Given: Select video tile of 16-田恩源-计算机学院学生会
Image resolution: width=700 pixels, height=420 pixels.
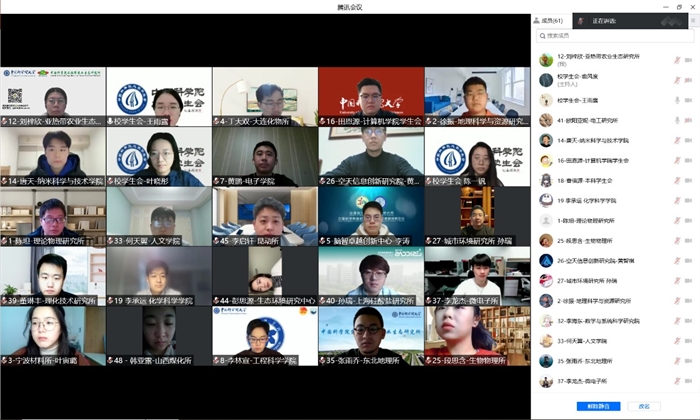Looking at the screenshot, I should pos(370,97).
